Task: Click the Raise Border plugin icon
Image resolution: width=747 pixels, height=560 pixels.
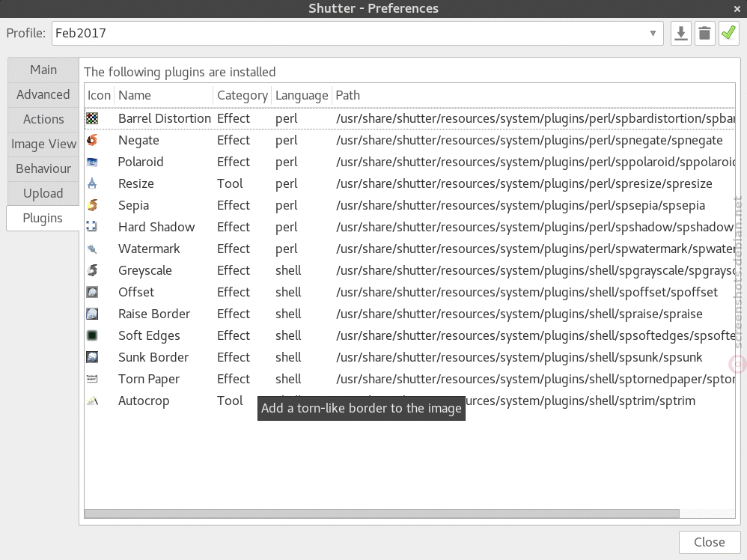Action: coord(92,314)
